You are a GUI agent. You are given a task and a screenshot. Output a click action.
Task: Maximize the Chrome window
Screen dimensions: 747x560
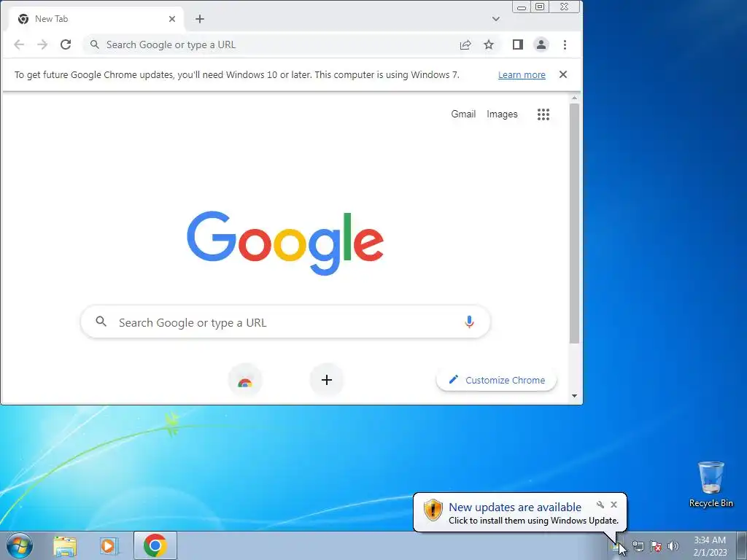(540, 7)
